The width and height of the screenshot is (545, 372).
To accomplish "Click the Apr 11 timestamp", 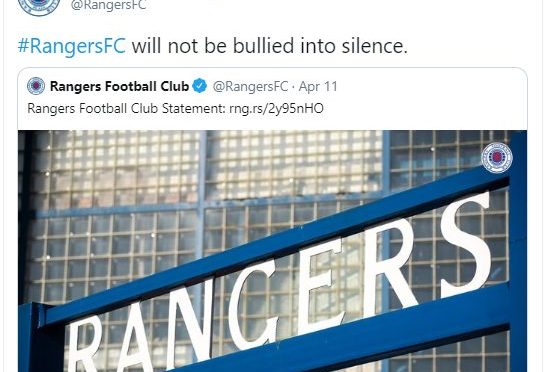I will (x=318, y=87).
